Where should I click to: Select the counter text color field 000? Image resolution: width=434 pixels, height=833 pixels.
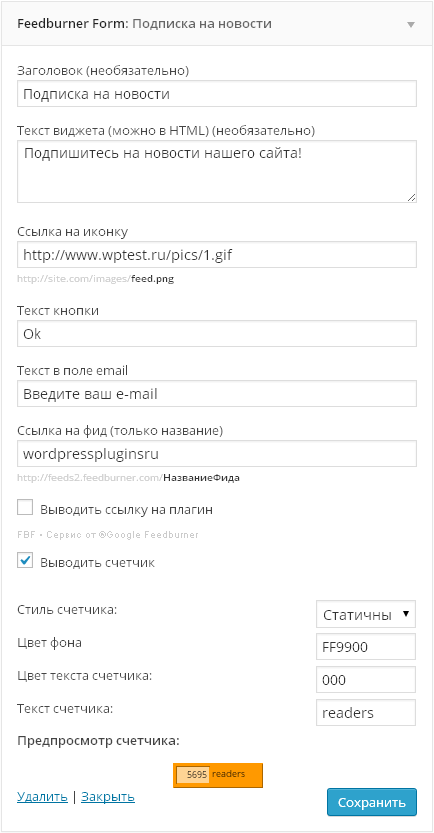tap(366, 680)
